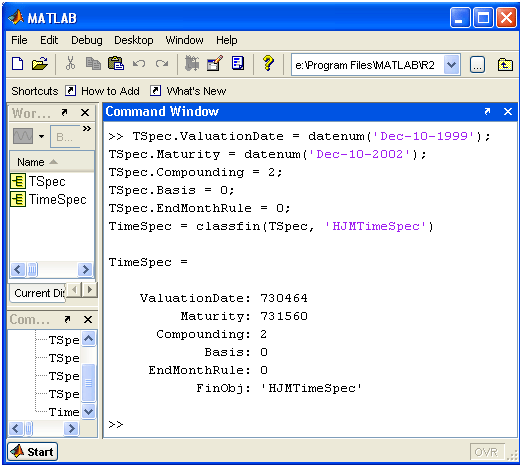This screenshot has width=522, height=467.
Task: Click the OVR status bar indicator
Action: click(487, 452)
